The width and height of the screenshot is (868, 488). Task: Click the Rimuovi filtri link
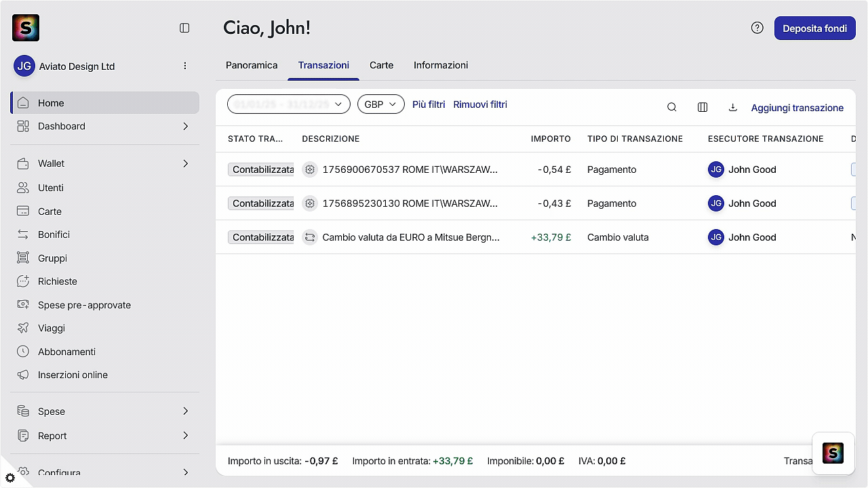(480, 104)
